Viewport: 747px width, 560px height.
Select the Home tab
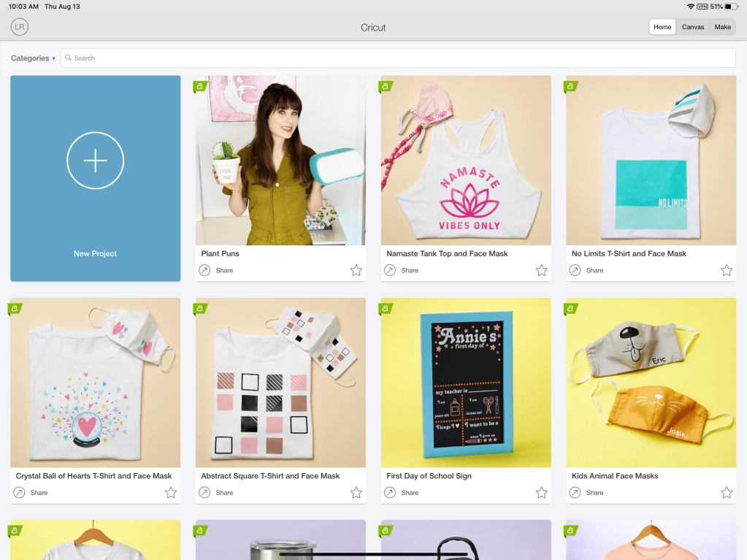point(662,27)
